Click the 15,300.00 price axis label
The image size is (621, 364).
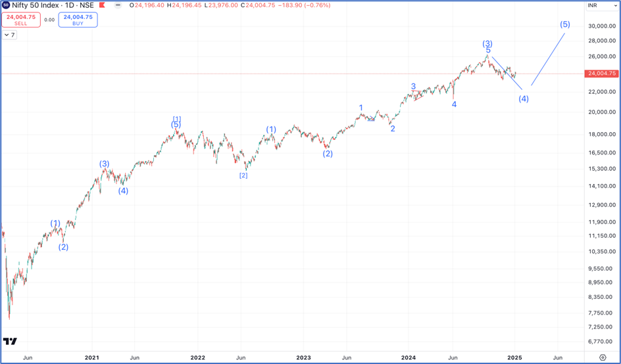pyautogui.click(x=601, y=169)
